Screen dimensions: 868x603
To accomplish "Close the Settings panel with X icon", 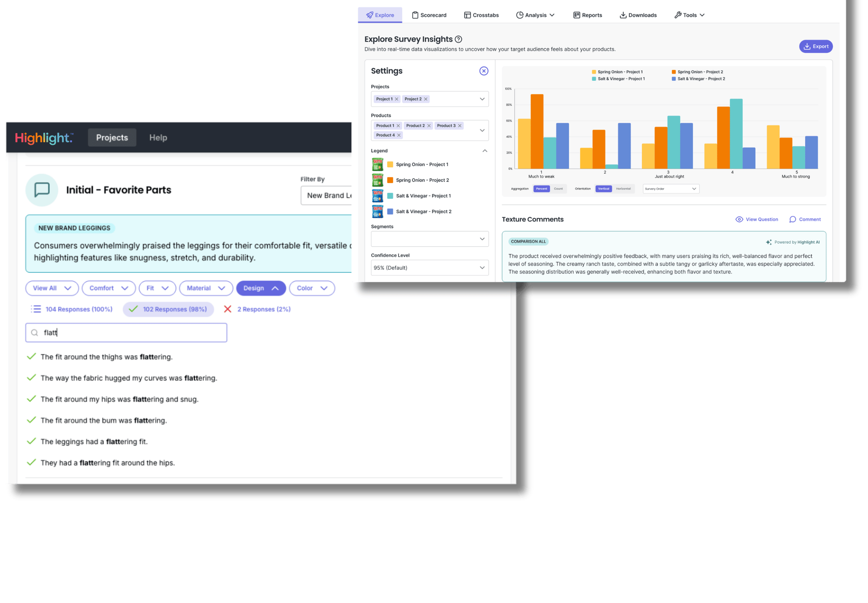I will tap(483, 71).
